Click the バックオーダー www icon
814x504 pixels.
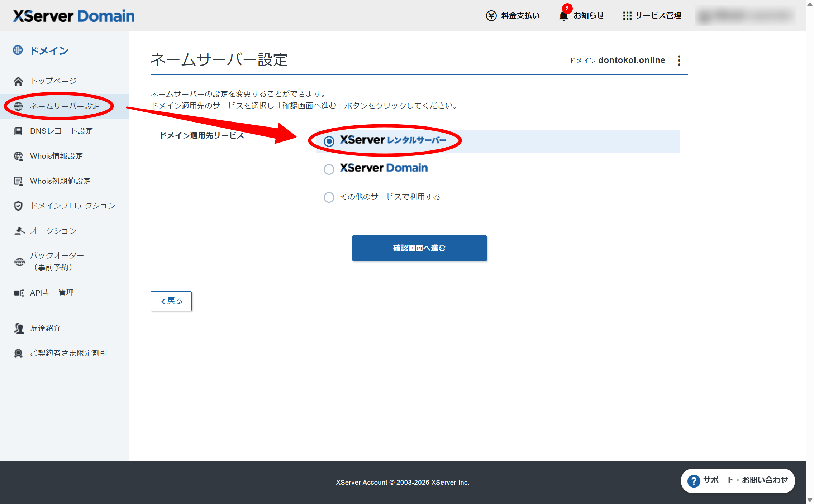[19, 262]
